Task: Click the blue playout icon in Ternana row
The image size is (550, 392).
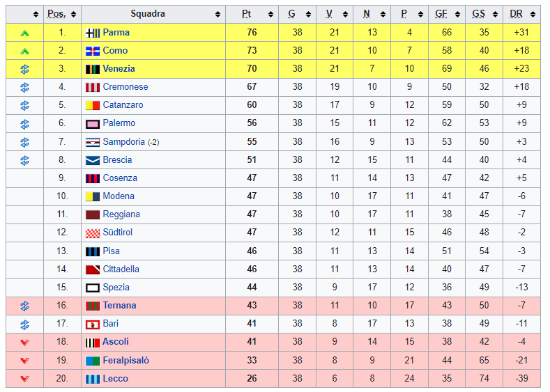Action: (24, 306)
